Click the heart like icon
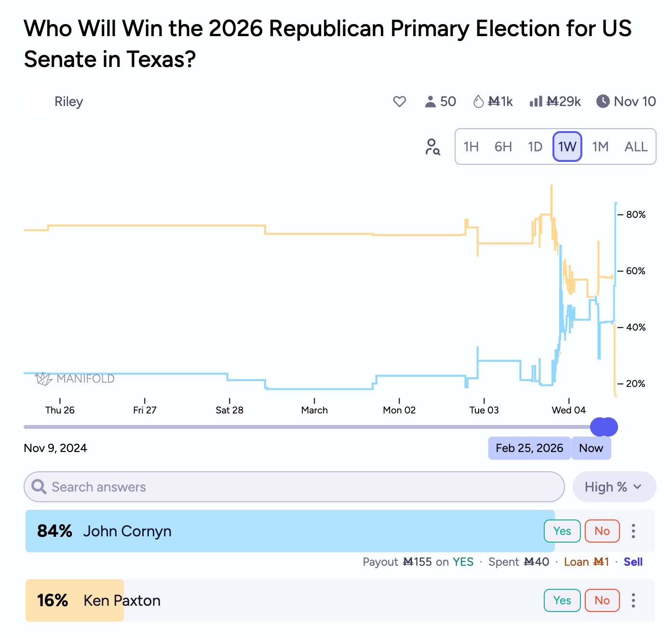 pos(399,102)
